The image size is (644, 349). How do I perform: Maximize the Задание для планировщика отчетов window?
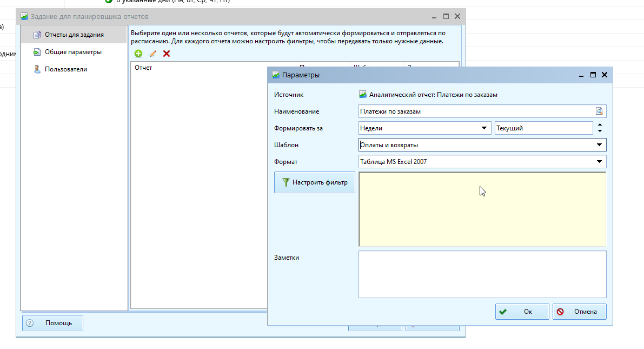click(446, 16)
